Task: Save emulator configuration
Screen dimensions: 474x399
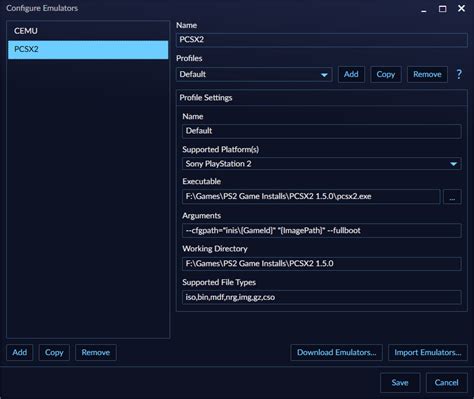Action: [x=400, y=382]
